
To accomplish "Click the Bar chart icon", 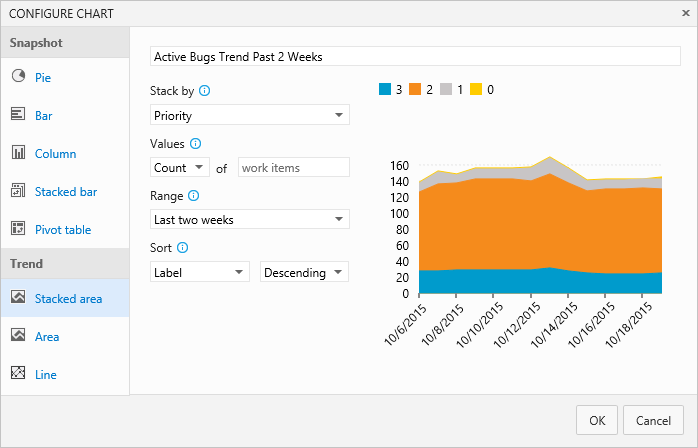I will (x=18, y=114).
